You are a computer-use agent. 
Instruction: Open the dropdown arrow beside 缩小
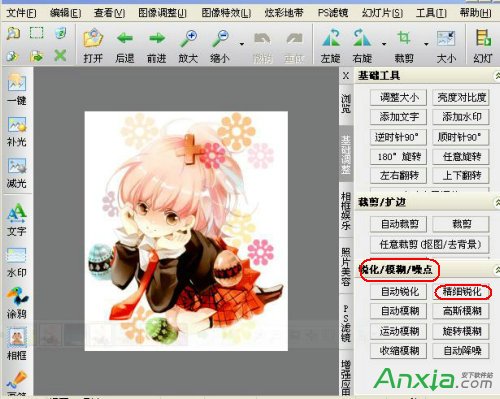pyautogui.click(x=242, y=44)
